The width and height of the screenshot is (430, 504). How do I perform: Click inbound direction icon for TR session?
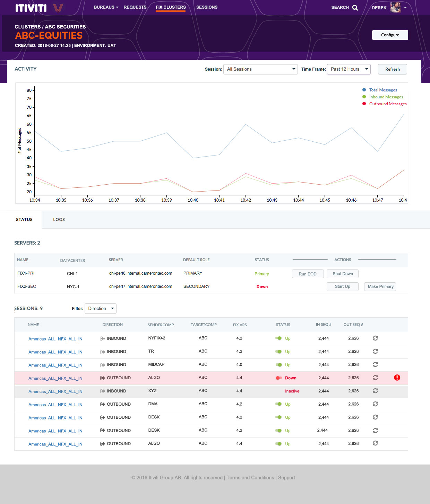[103, 352]
